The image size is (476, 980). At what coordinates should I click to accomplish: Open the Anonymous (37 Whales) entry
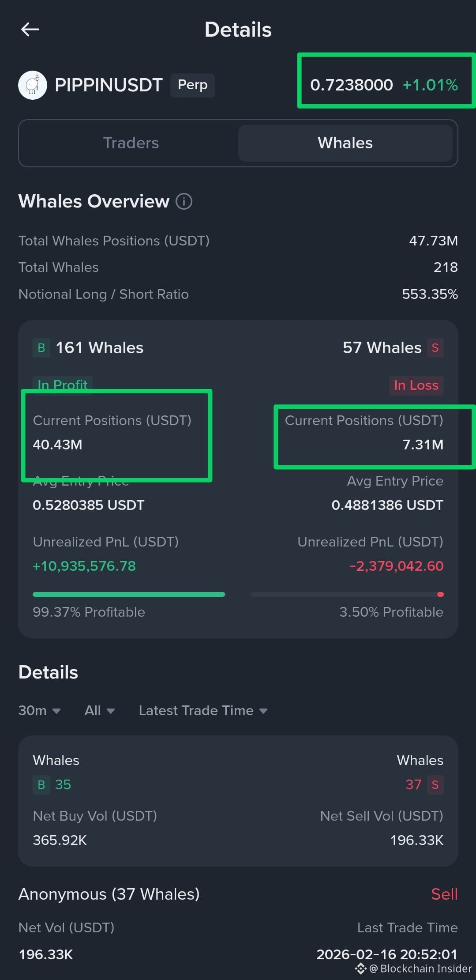pos(109,894)
